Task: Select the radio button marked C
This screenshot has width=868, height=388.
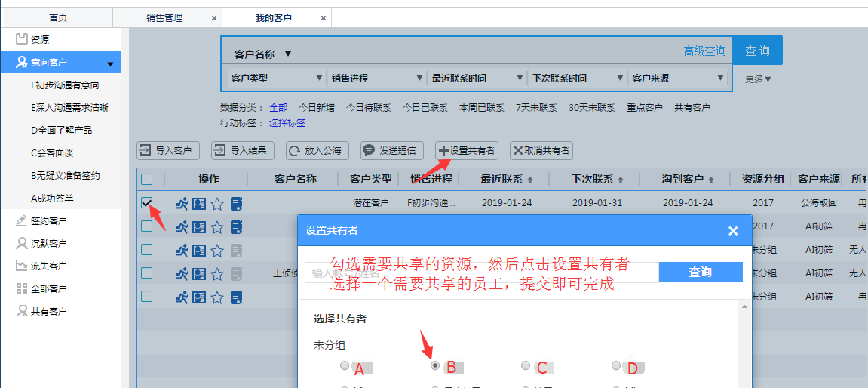Action: 526,365
